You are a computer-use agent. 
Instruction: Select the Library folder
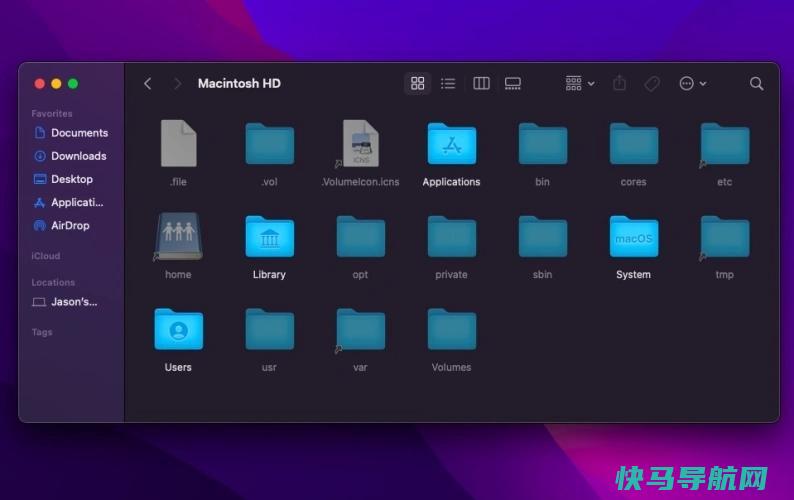pos(269,237)
